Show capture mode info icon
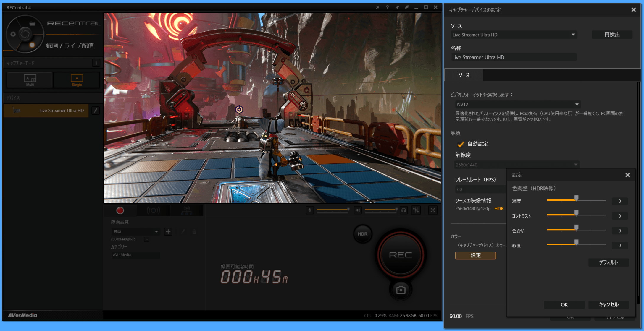This screenshot has width=644, height=331. click(x=96, y=63)
